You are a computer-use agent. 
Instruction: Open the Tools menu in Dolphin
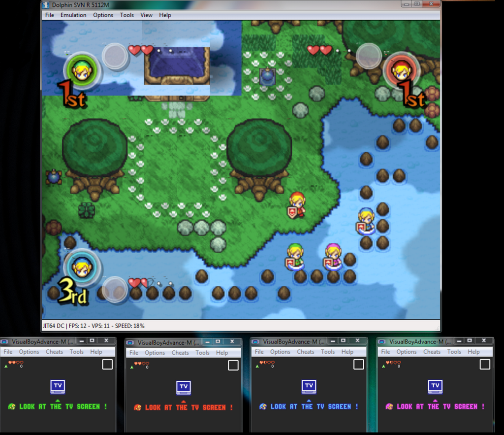tap(126, 15)
